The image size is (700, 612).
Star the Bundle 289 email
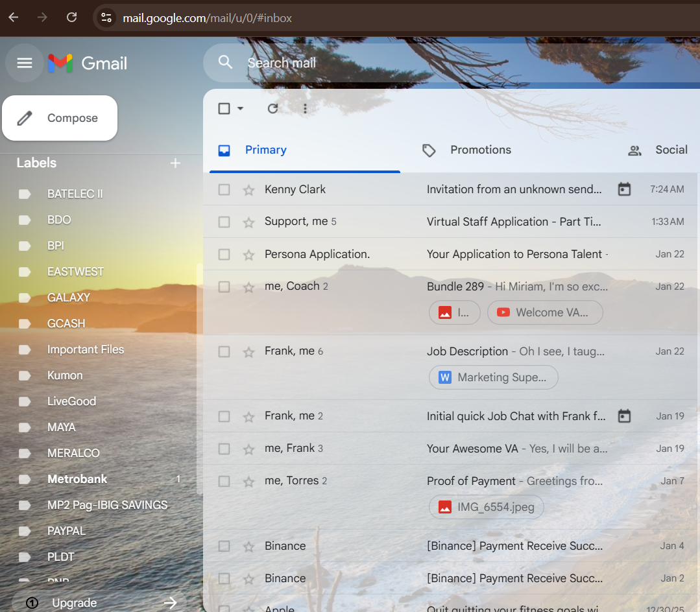pyautogui.click(x=248, y=287)
